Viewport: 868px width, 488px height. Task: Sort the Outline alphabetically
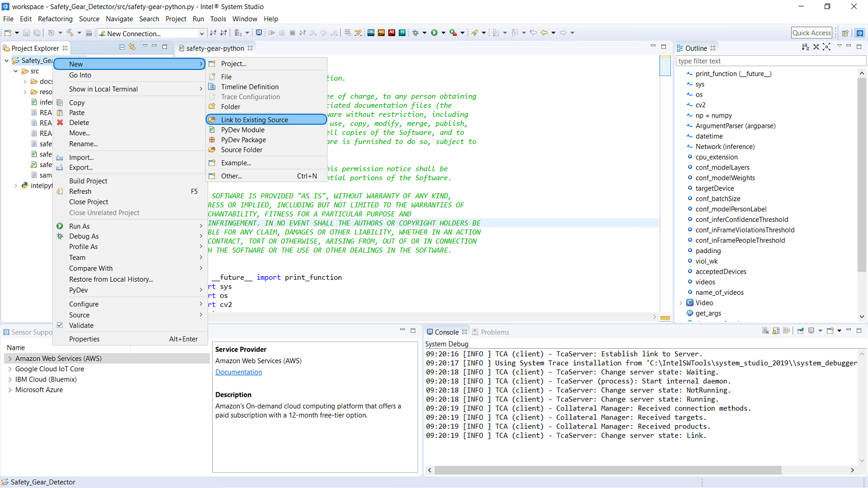[x=806, y=47]
